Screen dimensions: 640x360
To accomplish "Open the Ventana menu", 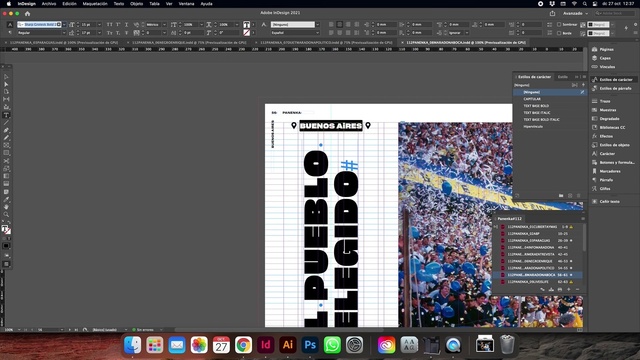I will click(187, 4).
